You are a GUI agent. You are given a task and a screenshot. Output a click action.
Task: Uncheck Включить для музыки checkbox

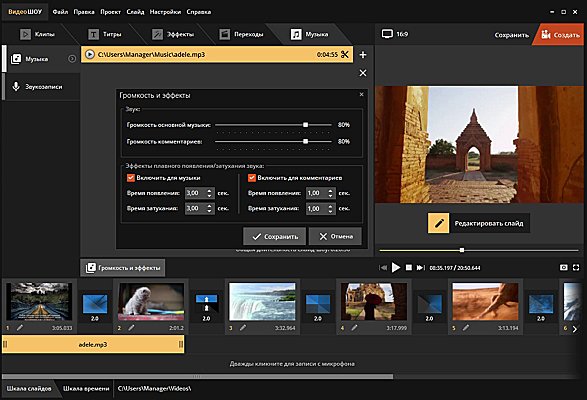point(131,178)
